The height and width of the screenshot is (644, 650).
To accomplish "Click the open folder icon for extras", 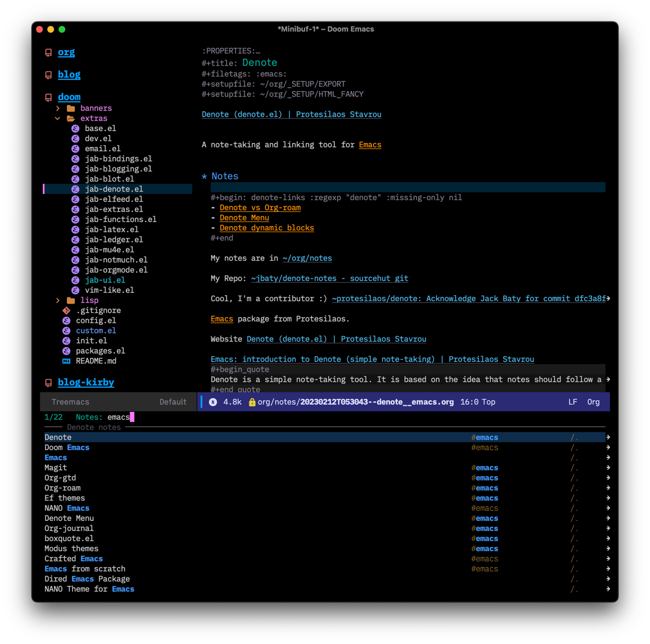I will [70, 118].
